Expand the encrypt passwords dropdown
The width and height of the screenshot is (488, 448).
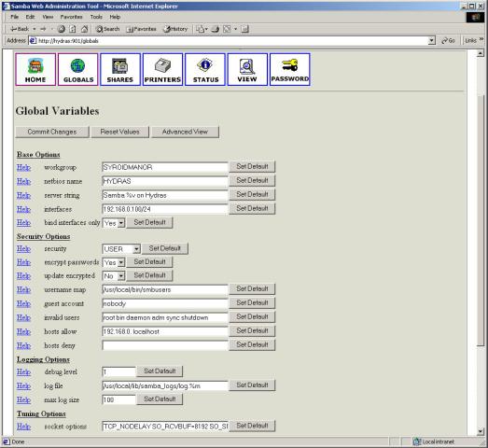(121, 262)
